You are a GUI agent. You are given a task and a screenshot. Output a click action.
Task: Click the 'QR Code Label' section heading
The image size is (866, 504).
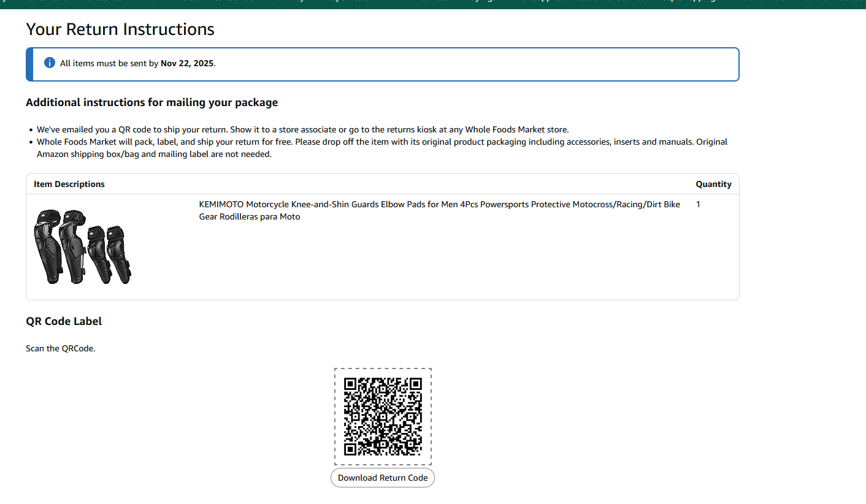(64, 321)
